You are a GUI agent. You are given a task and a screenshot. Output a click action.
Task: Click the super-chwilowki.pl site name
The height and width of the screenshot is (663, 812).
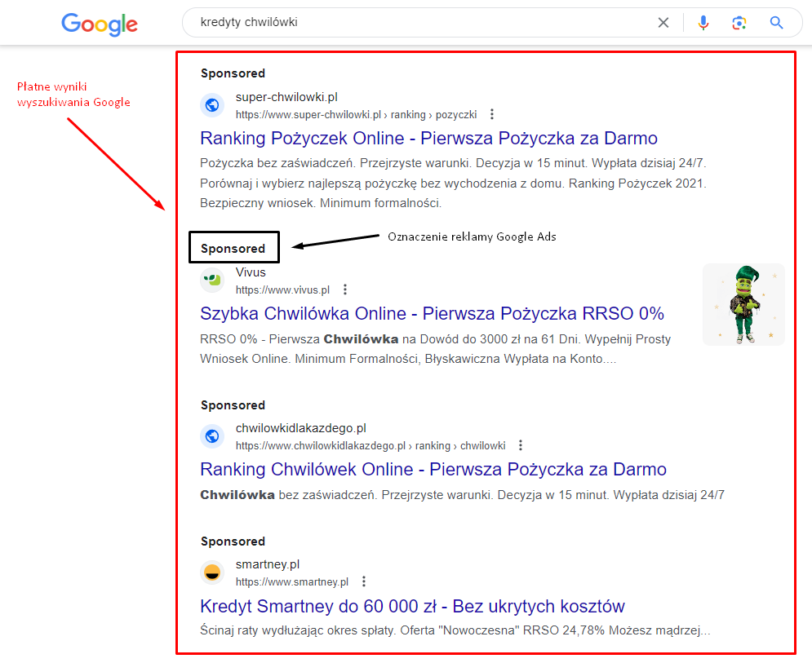pyautogui.click(x=286, y=97)
